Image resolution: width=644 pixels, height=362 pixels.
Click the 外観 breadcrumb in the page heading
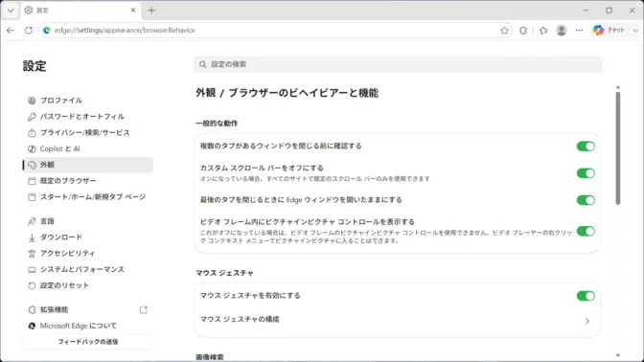coord(205,93)
